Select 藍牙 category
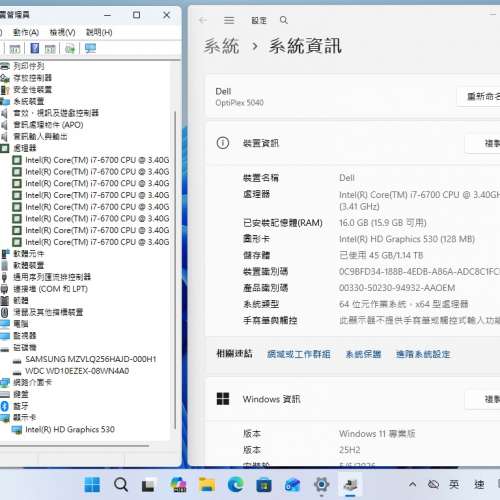 point(21,406)
